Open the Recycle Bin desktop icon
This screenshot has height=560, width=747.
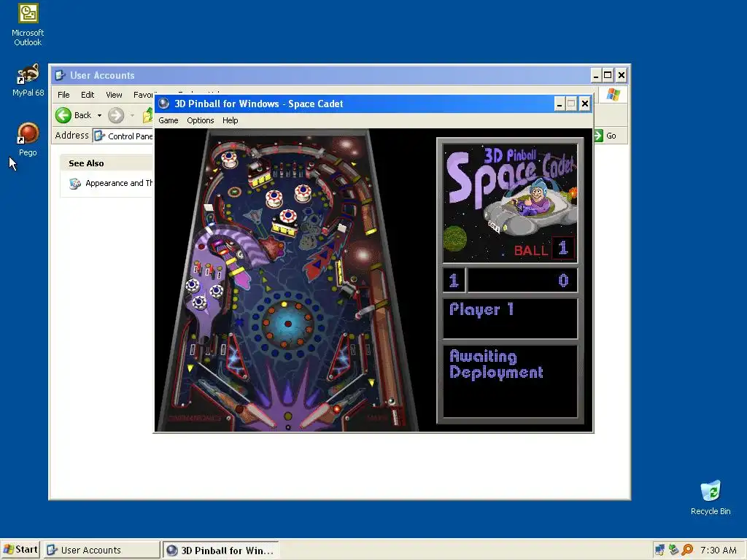click(711, 497)
